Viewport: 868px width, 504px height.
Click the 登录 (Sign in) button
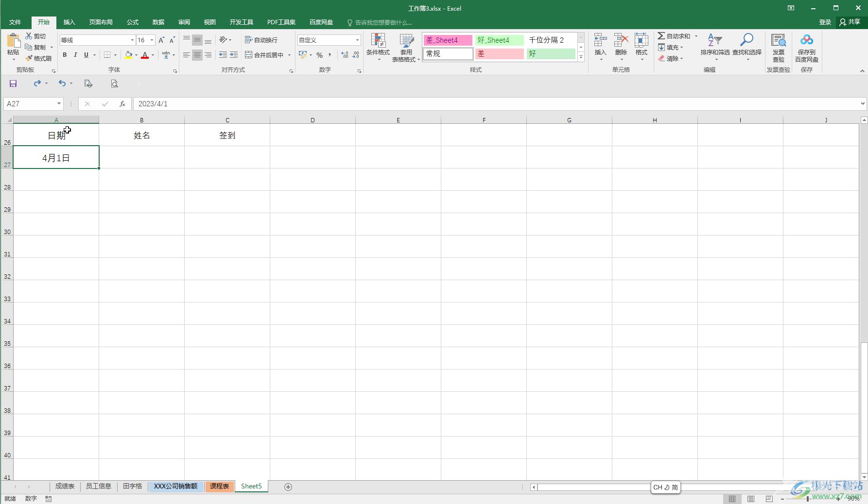[x=825, y=22]
